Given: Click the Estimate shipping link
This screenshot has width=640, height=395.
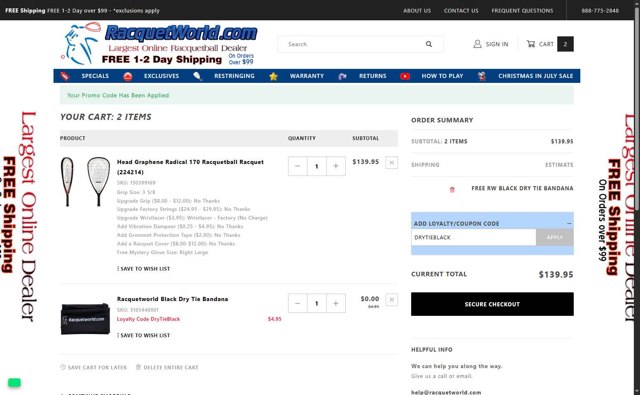Looking at the screenshot, I should pyautogui.click(x=559, y=165).
